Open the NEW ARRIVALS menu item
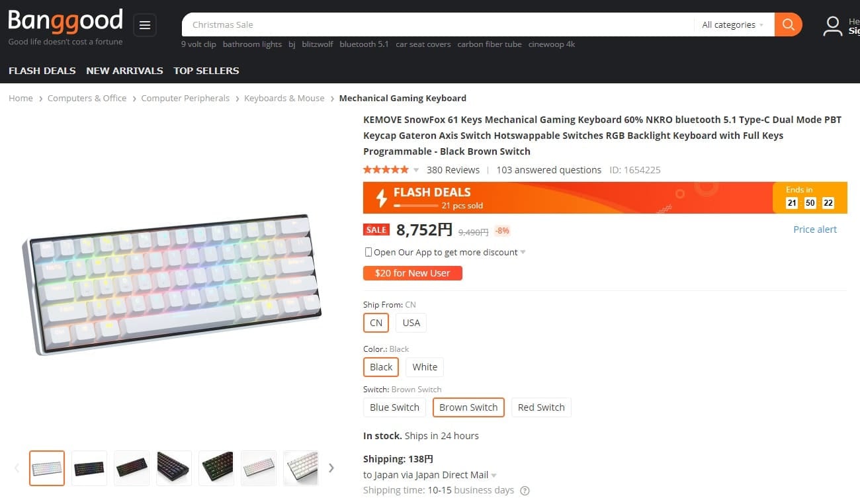 124,71
